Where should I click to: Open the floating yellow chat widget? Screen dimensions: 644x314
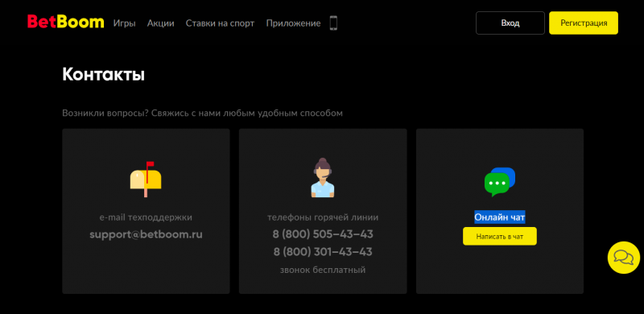point(623,258)
